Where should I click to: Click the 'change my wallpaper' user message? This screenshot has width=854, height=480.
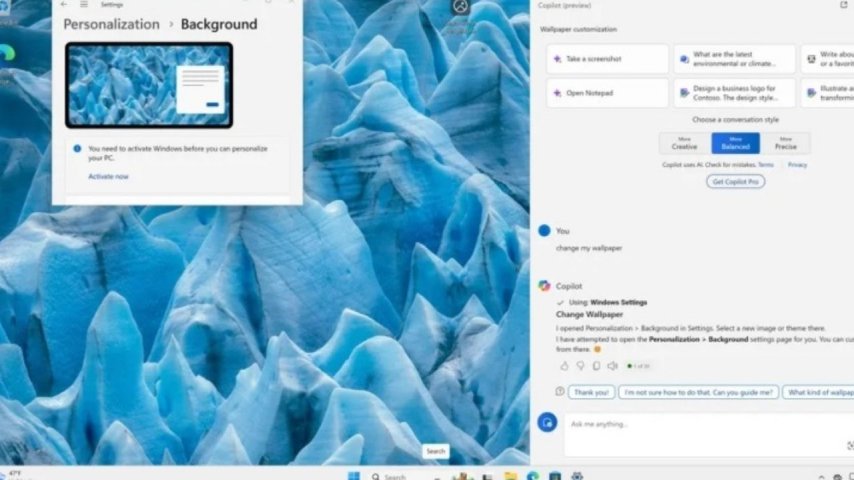(589, 248)
